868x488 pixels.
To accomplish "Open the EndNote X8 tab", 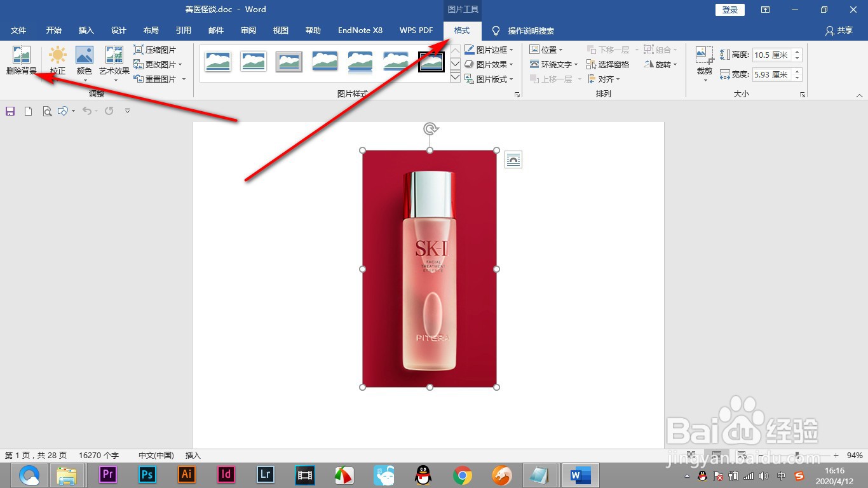I will click(360, 30).
